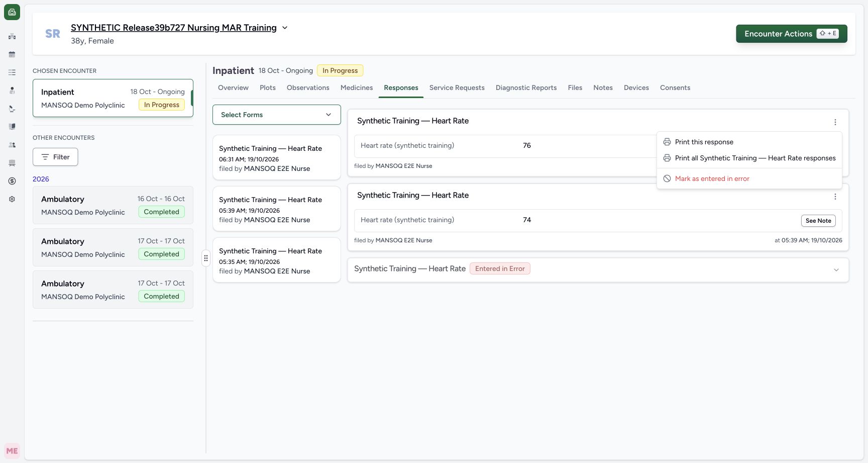Open the settings gear sidebar icon
This screenshot has height=463, width=868.
pyautogui.click(x=12, y=199)
